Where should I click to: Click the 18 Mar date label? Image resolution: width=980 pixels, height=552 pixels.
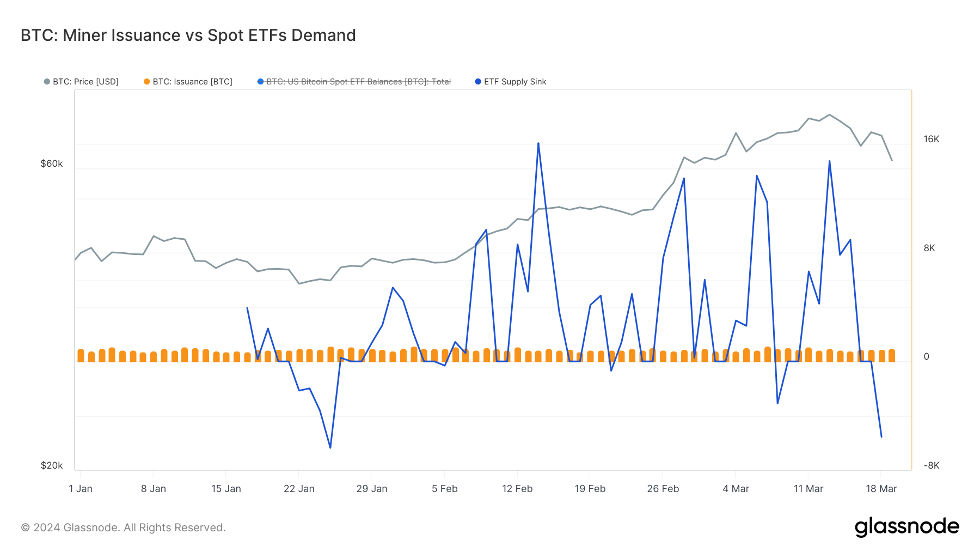(x=882, y=489)
